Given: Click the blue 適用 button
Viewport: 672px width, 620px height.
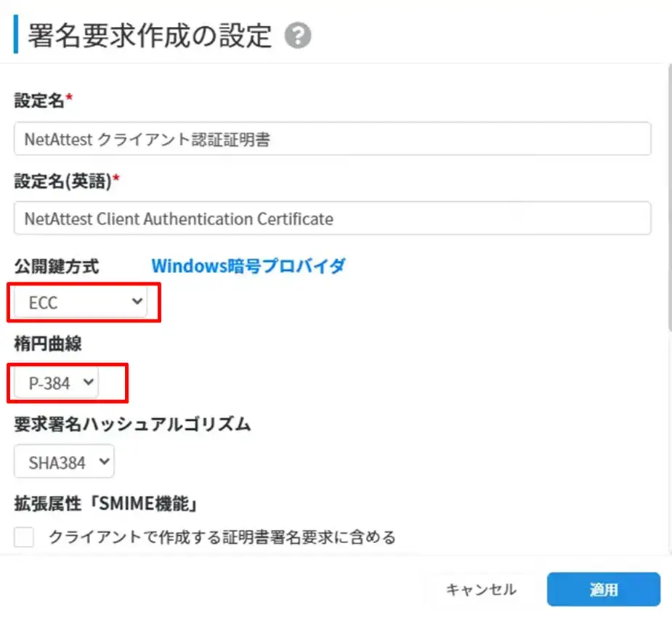Looking at the screenshot, I should 603,590.
